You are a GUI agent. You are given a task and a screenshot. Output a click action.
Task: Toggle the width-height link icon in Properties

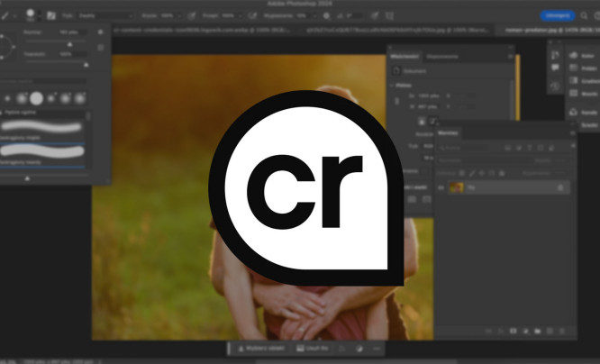point(396,101)
